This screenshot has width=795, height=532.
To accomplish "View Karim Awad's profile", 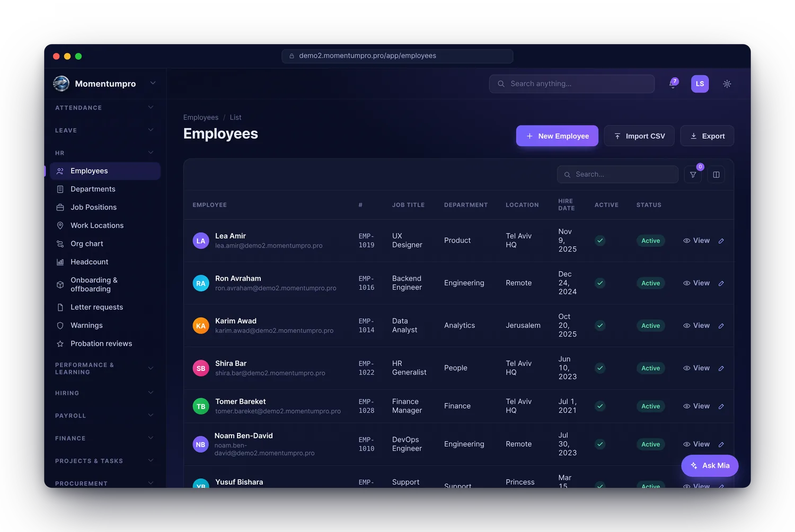I will pyautogui.click(x=696, y=325).
